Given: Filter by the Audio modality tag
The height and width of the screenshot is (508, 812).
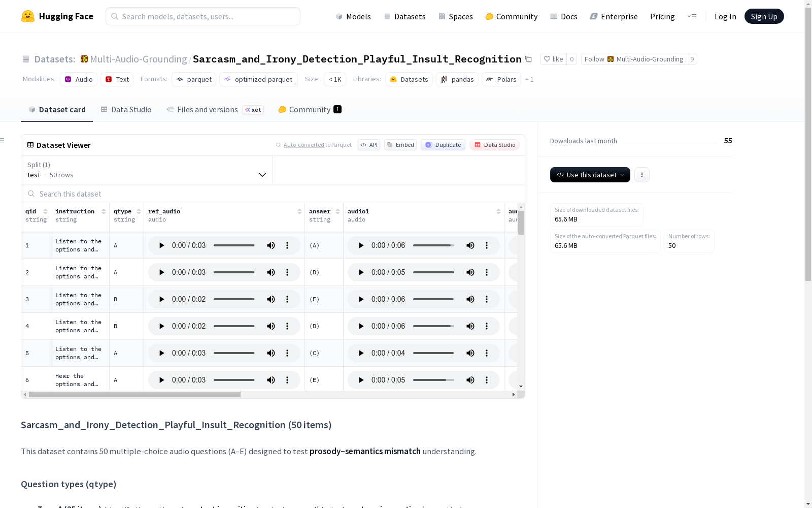Looking at the screenshot, I should pos(79,79).
